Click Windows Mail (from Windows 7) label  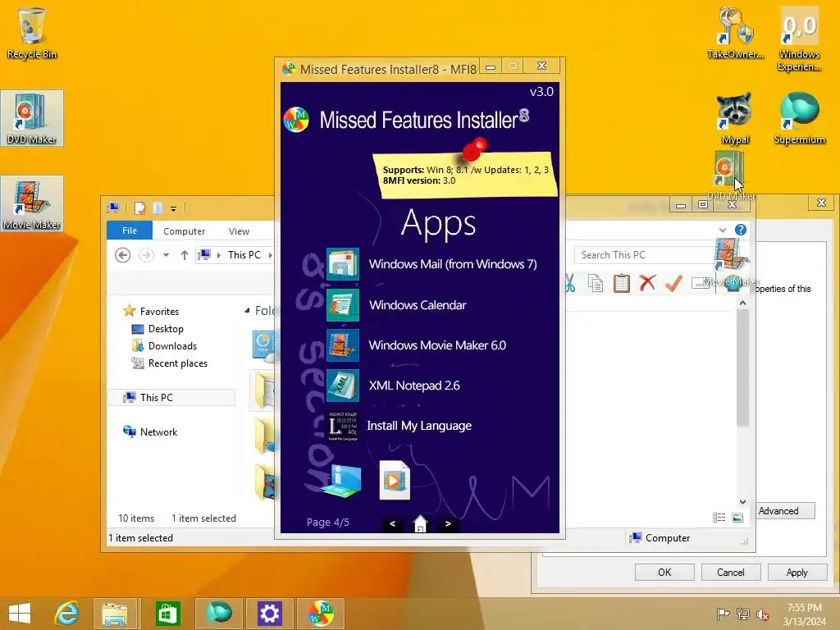coord(453,264)
